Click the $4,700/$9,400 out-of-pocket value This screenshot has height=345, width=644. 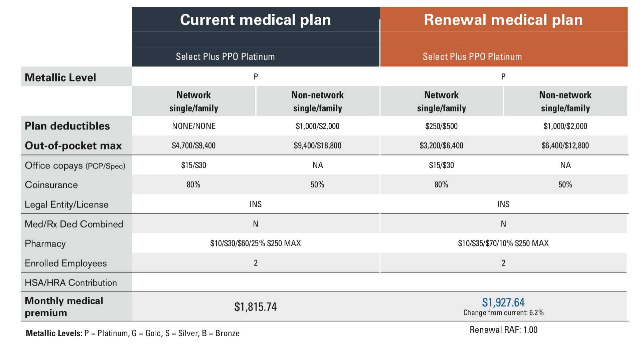[194, 145]
